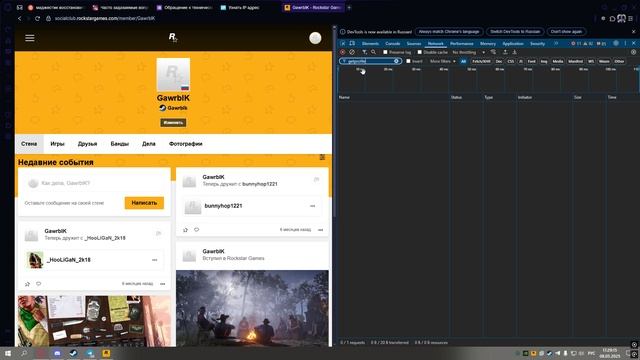Comment on the bunnyhop1221 friendship post

tap(196, 230)
